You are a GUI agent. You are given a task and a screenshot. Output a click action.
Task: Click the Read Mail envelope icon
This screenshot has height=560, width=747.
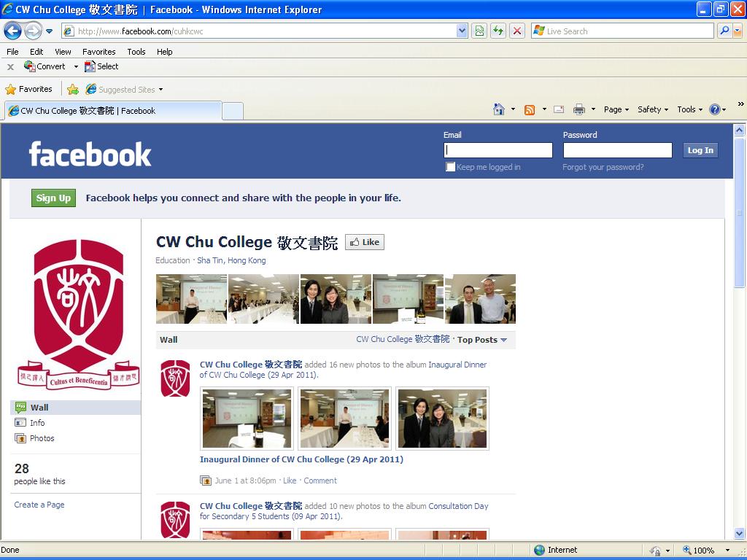[x=559, y=109]
